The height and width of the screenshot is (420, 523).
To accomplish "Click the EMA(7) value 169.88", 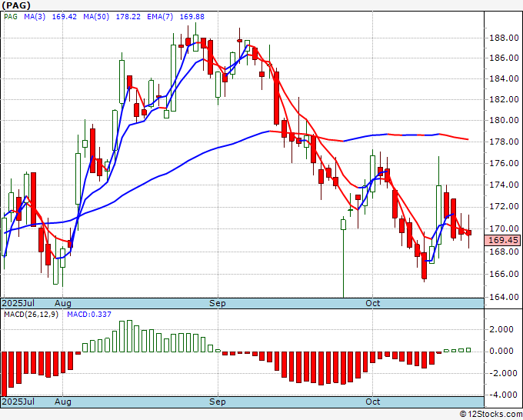I will tap(192, 17).
